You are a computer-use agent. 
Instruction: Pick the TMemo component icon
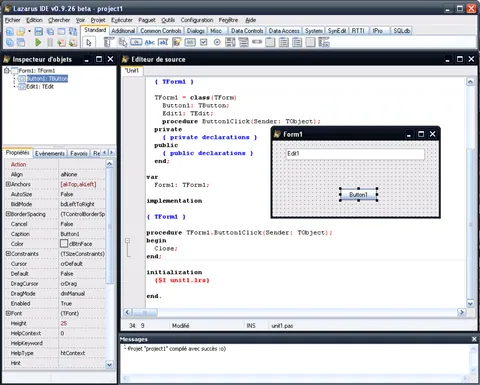[177, 42]
